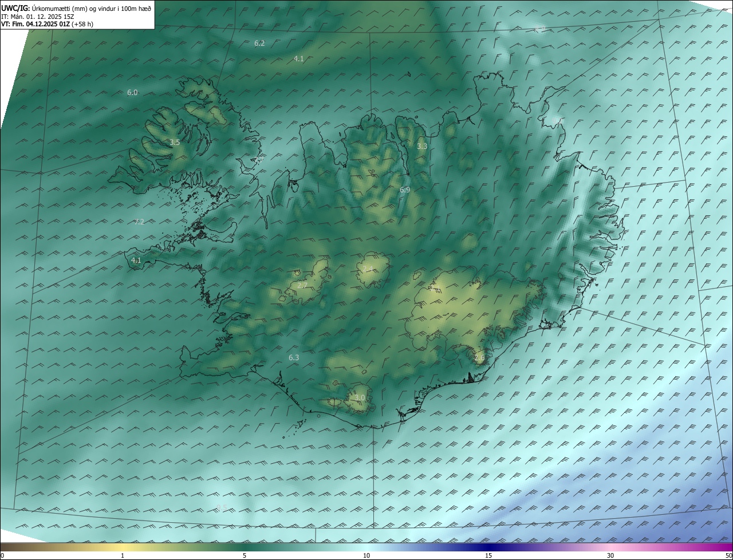Viewport: 733px width, 560px height.
Task: Click the 6.2 precipitation value label
Action: (259, 44)
